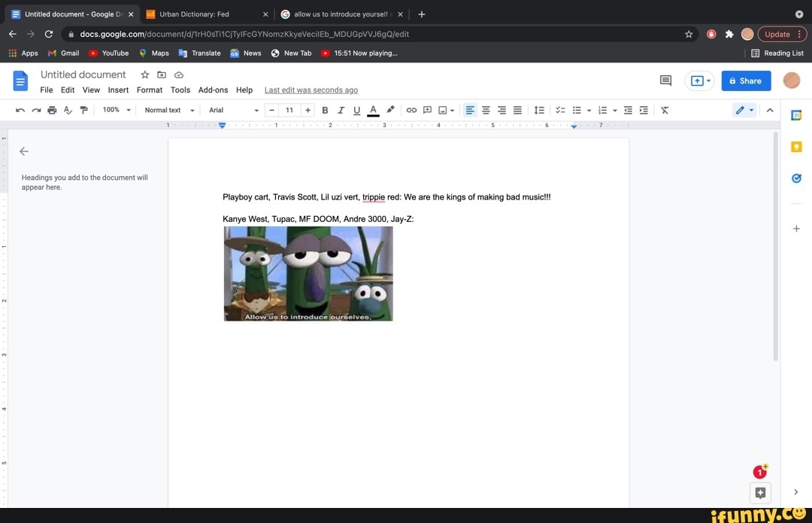
Task: Click the Print icon in toolbar
Action: [x=52, y=110]
